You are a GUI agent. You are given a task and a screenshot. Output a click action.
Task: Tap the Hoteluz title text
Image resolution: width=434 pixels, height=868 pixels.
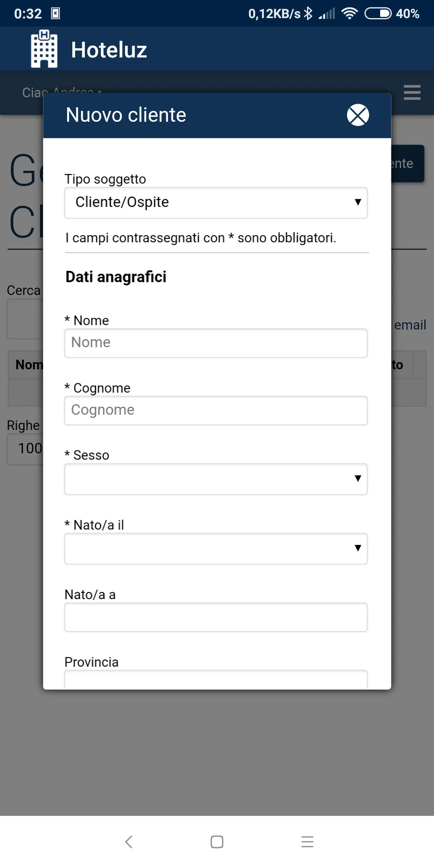109,50
